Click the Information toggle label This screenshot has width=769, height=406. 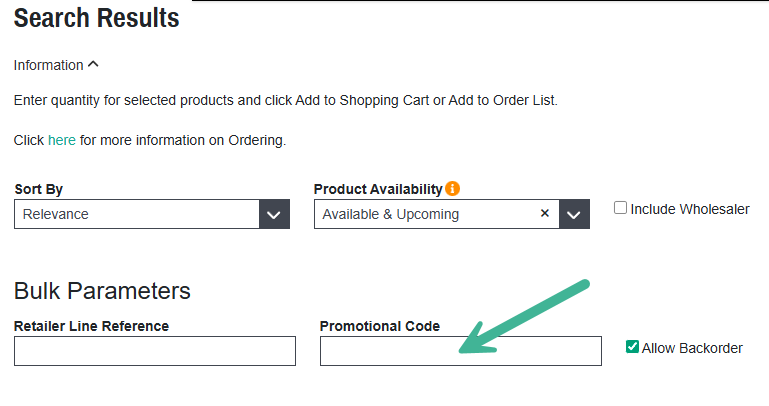coord(48,65)
